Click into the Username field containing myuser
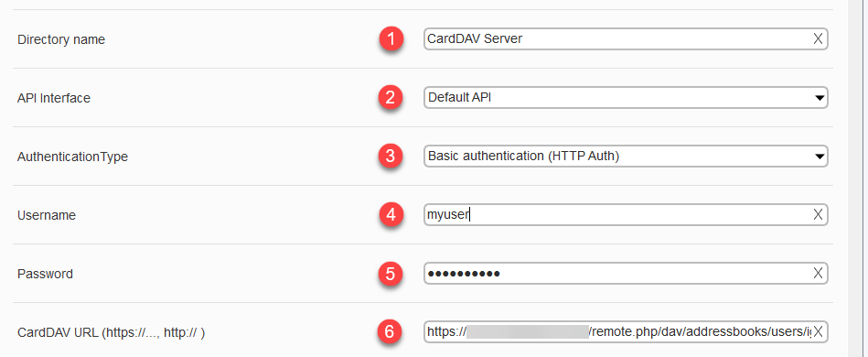The height and width of the screenshot is (357, 868). click(617, 214)
